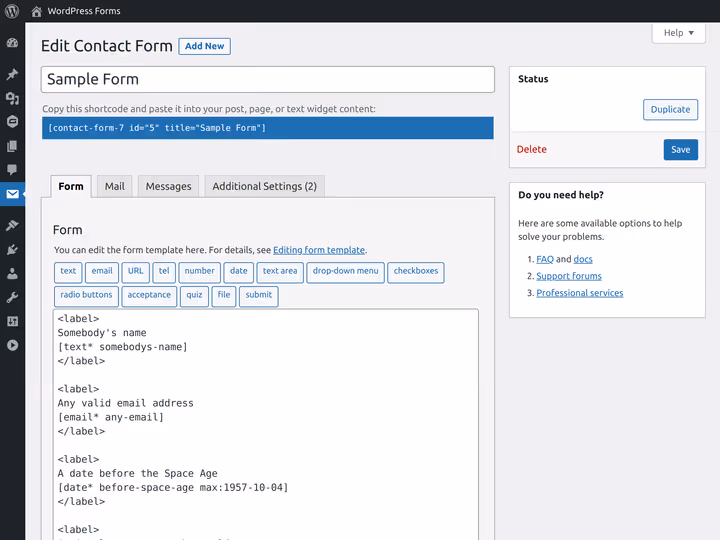The width and height of the screenshot is (720, 540).
Task: Insert a quiz tag
Action: [194, 296]
